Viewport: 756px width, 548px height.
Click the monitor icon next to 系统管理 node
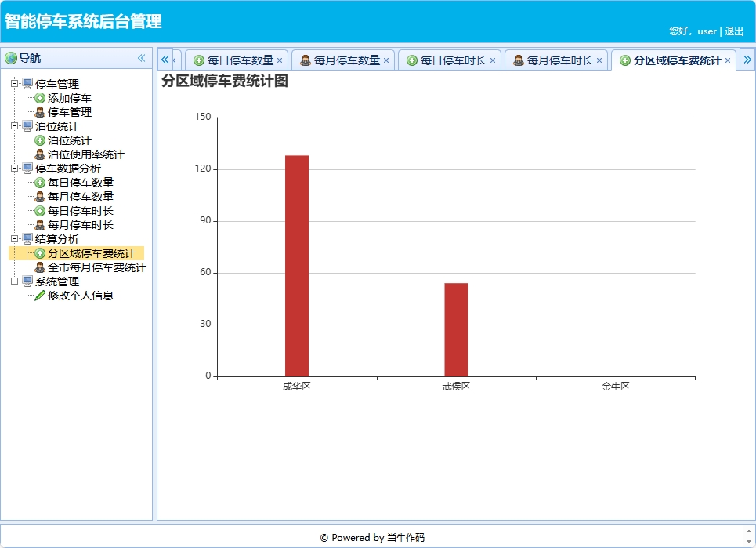pos(26,281)
